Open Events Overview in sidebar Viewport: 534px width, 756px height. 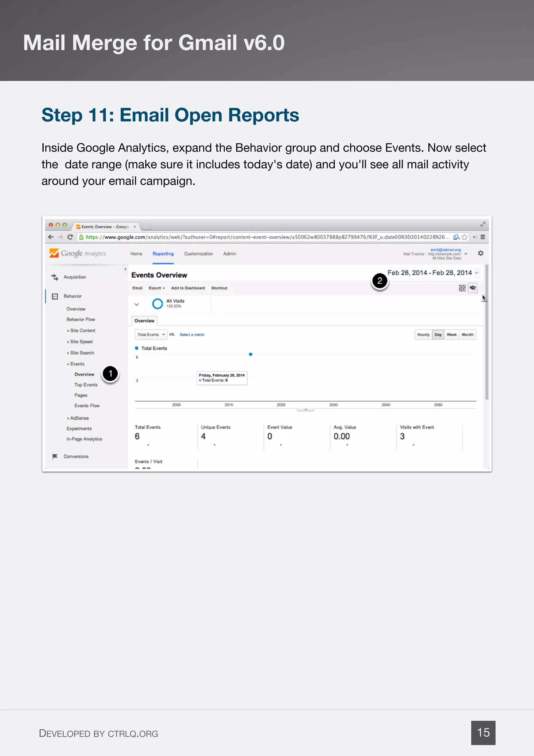[84, 374]
